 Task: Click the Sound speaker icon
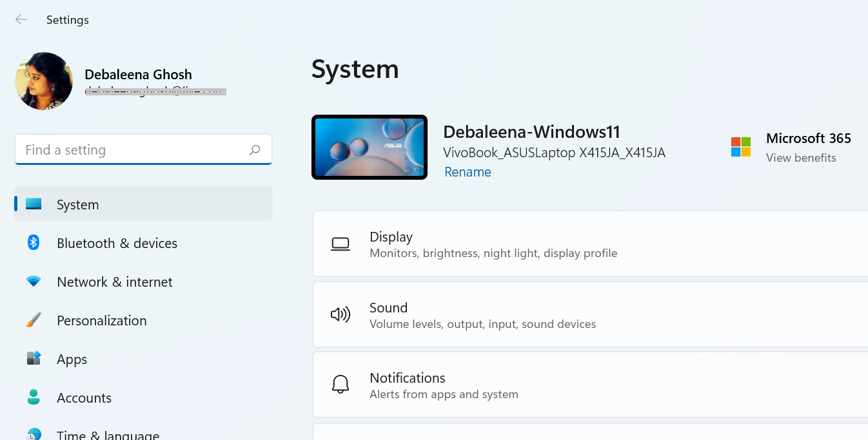(340, 314)
